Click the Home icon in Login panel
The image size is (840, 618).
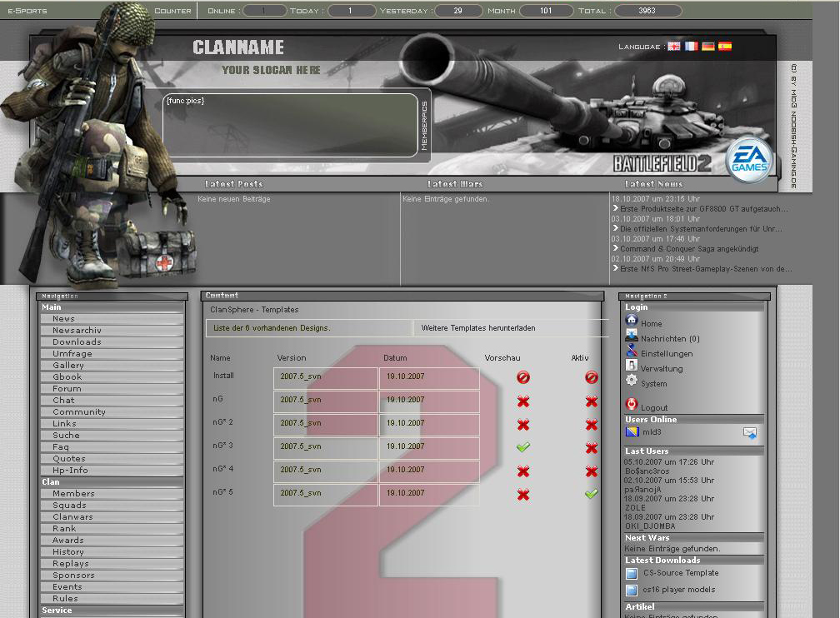click(632, 321)
